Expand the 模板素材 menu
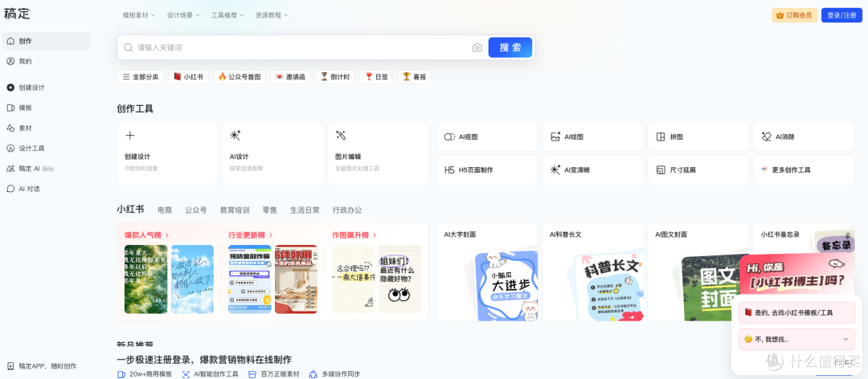Viewport: 868px width, 379px height. click(x=139, y=15)
